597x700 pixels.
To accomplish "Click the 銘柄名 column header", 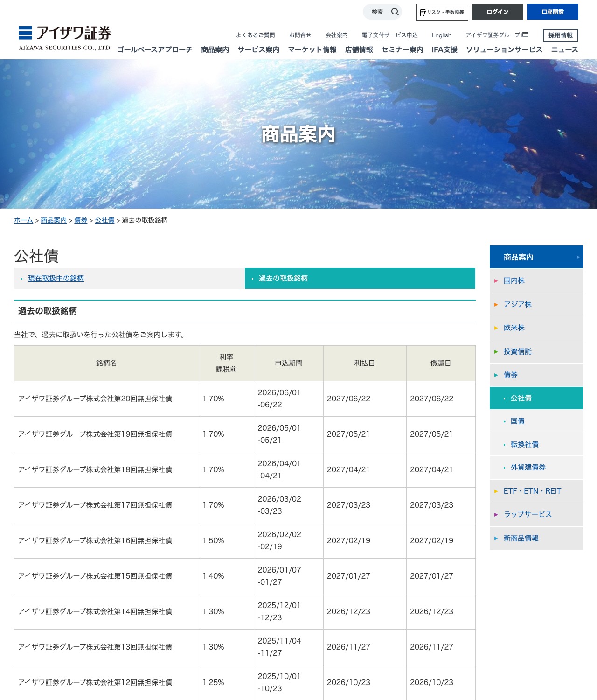I will coord(107,363).
